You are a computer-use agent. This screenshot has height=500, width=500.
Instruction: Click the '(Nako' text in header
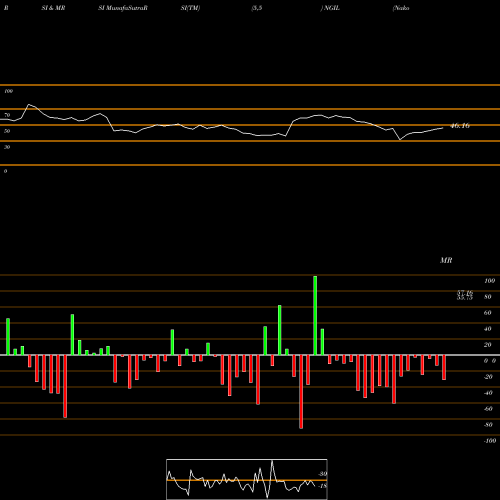pos(401,8)
